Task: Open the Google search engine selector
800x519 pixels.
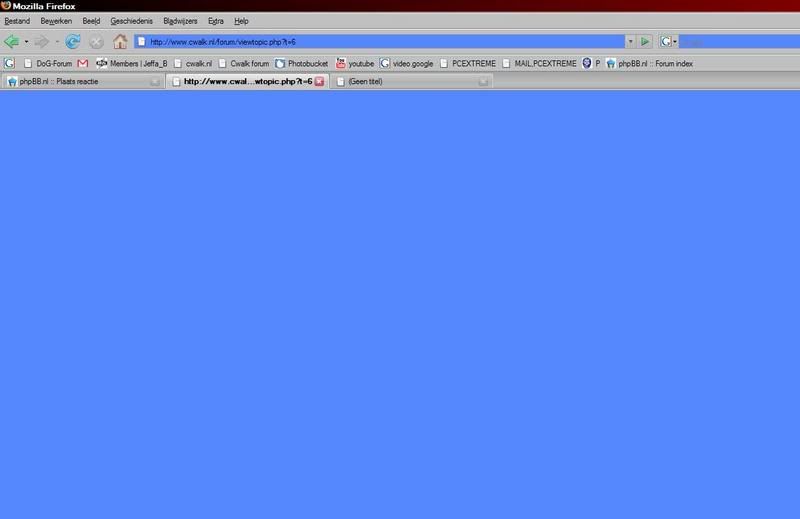Action: (x=668, y=42)
